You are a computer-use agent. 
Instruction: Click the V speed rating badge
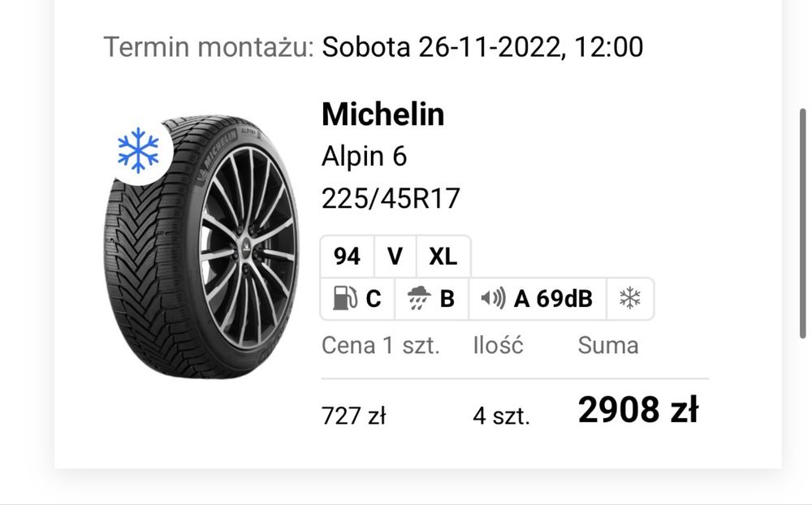395,257
